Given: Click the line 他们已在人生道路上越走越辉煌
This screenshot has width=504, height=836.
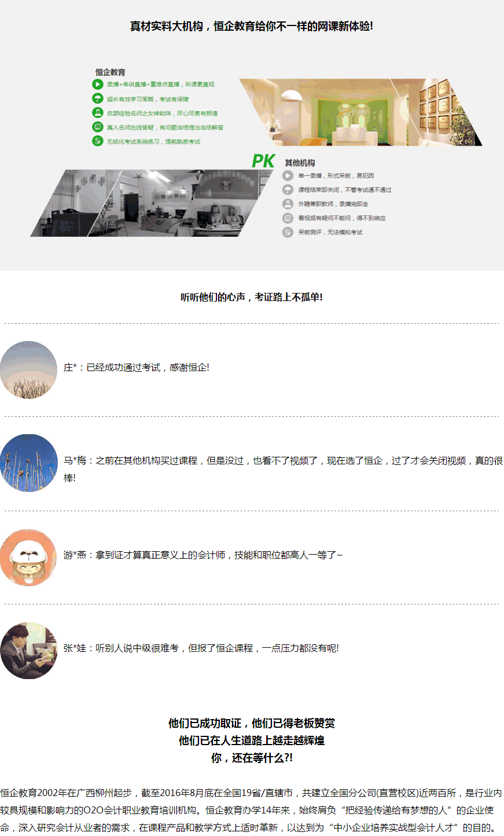Looking at the screenshot, I should tap(252, 740).
